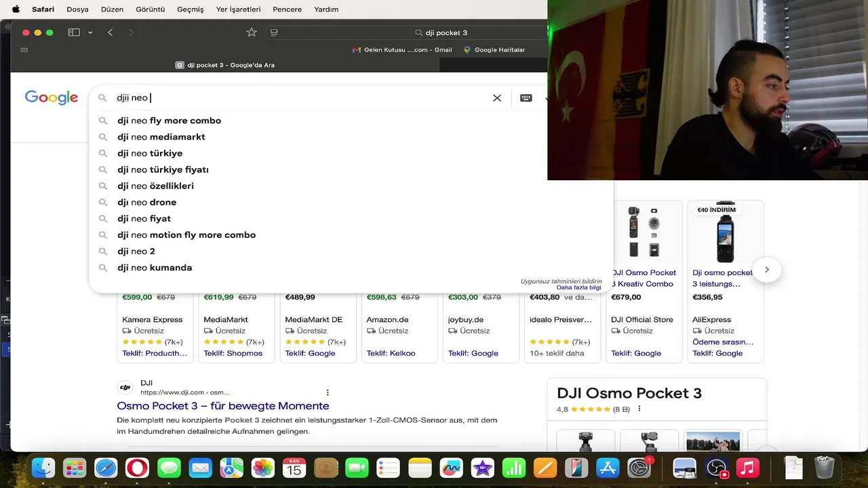Open the Geçmiş menu
This screenshot has height=488, width=868.
click(191, 9)
